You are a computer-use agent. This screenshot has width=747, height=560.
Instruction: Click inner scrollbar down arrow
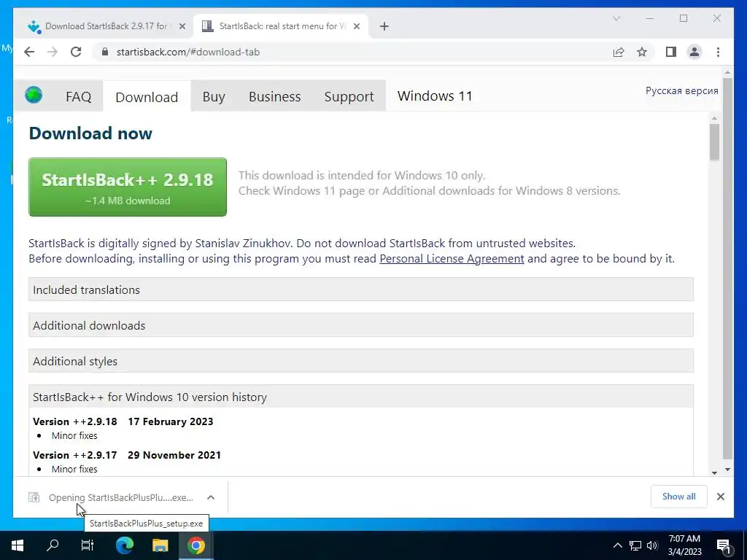714,472
